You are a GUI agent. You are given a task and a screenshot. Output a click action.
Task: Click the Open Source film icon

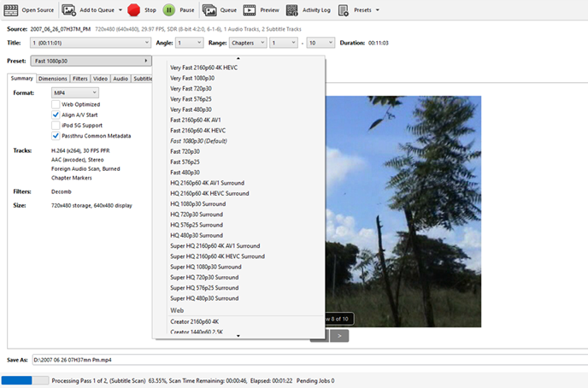click(x=10, y=10)
